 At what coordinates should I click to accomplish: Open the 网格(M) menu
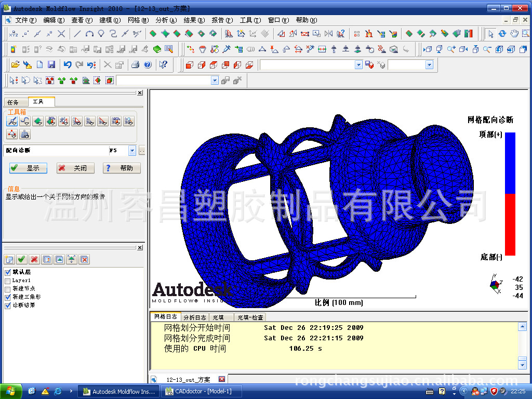point(138,20)
